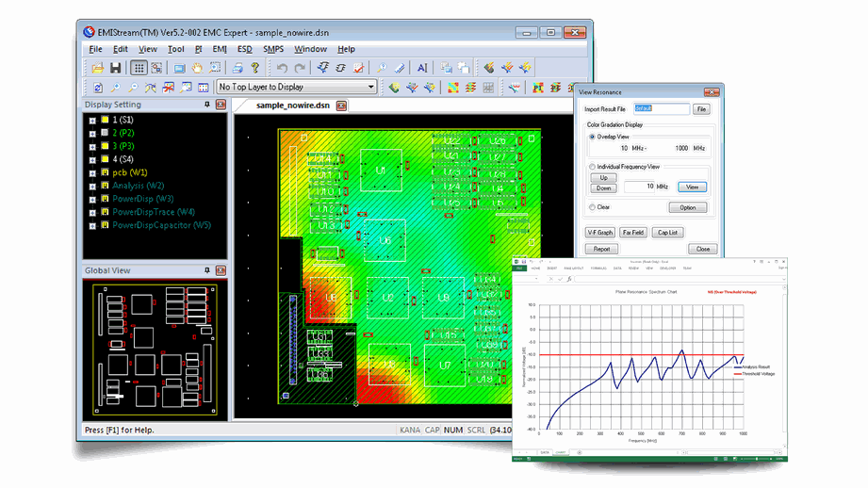Toggle visibility box of layer 1 (S1)

pos(105,120)
